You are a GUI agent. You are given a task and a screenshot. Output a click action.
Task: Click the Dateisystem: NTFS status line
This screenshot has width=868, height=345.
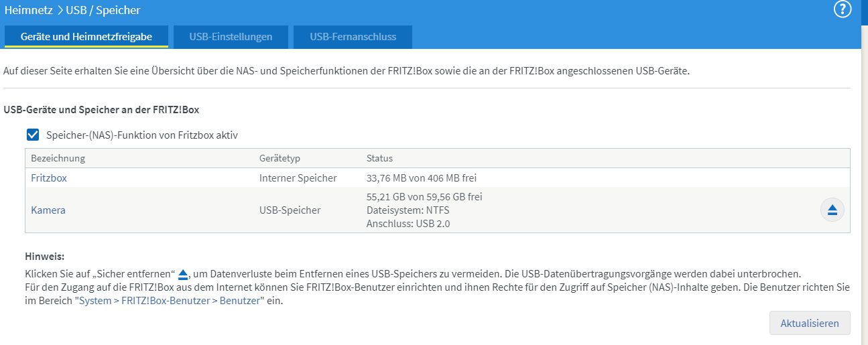[408, 210]
